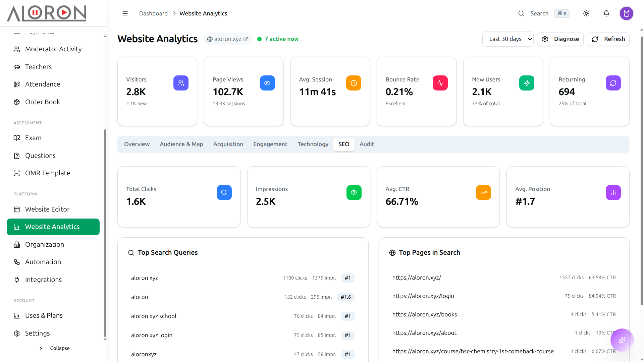
Task: Select Website Analytics in sidebar
Action: tap(53, 227)
